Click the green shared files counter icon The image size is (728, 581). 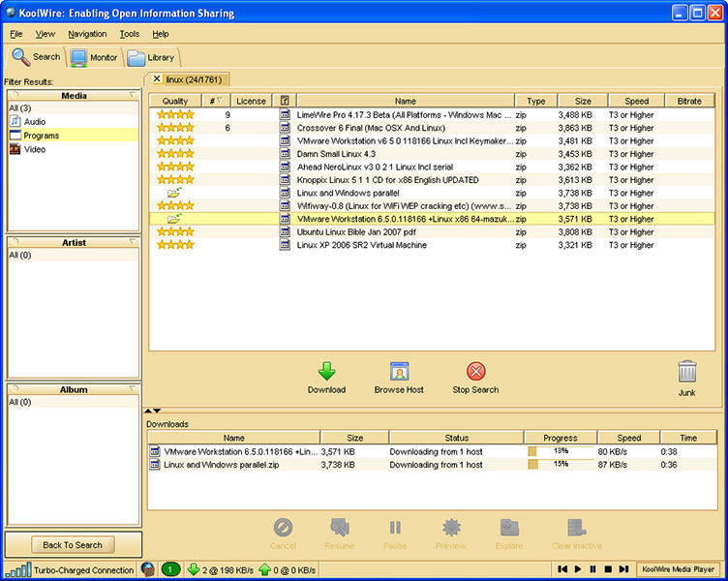point(170,569)
